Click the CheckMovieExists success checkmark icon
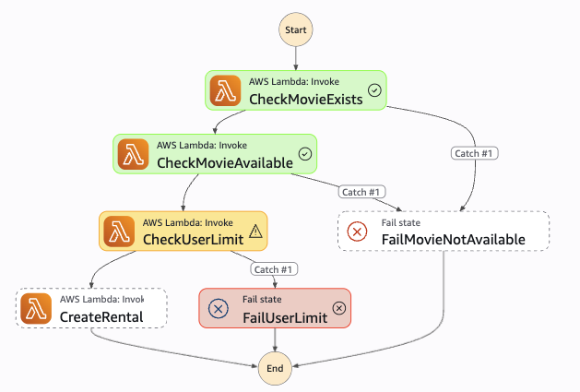The height and width of the screenshot is (392, 580). (374, 90)
